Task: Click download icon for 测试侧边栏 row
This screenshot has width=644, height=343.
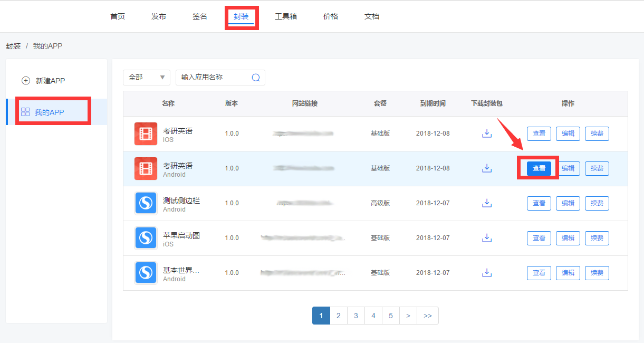Action: click(487, 203)
